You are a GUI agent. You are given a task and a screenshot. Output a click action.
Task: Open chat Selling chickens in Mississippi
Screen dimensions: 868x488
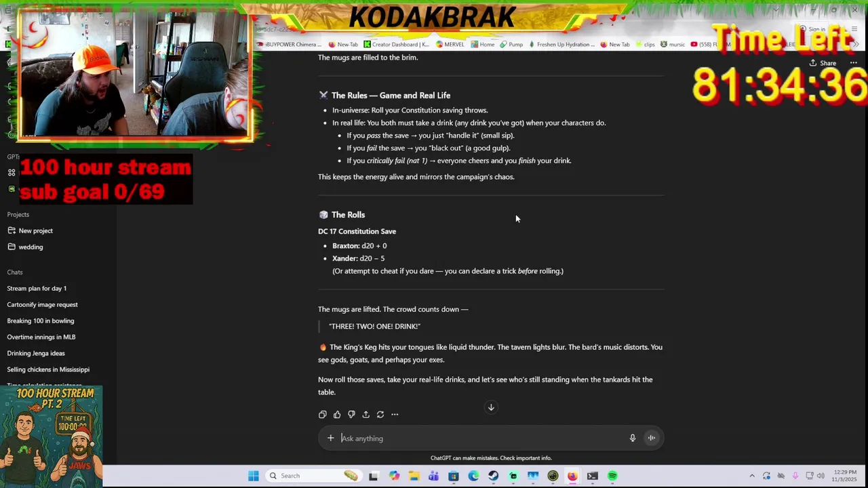pos(48,369)
